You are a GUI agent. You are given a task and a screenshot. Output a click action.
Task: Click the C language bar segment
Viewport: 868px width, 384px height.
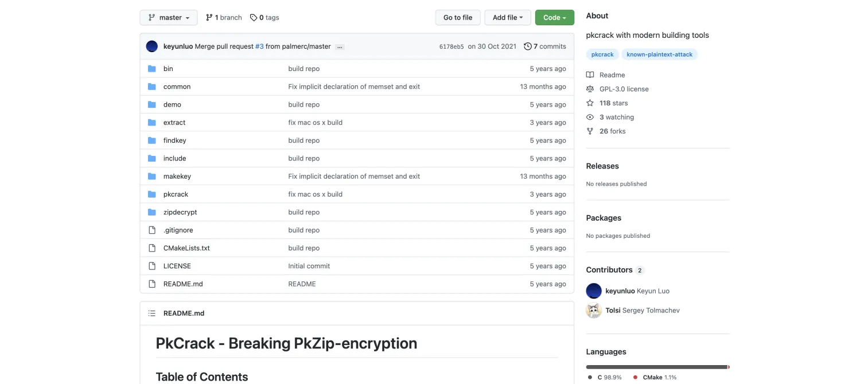(x=656, y=367)
